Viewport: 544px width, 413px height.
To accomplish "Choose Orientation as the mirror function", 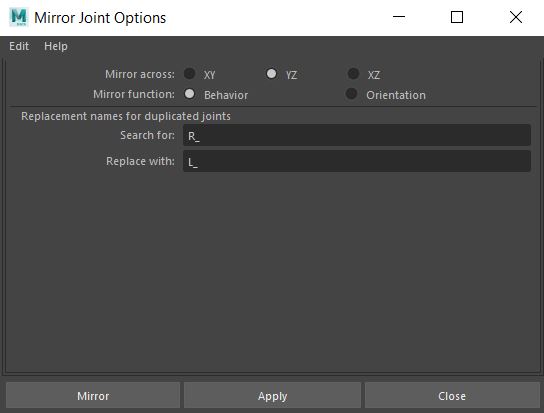I will (351, 94).
